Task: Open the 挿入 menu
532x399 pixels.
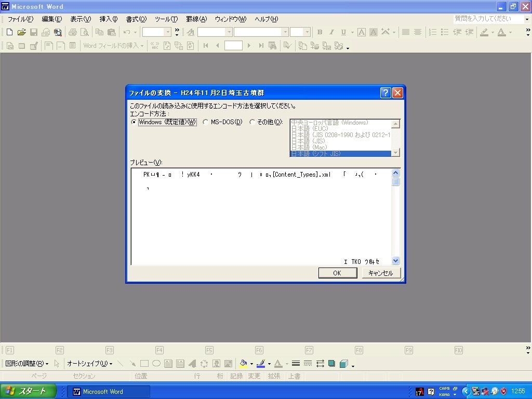Action: point(109,19)
